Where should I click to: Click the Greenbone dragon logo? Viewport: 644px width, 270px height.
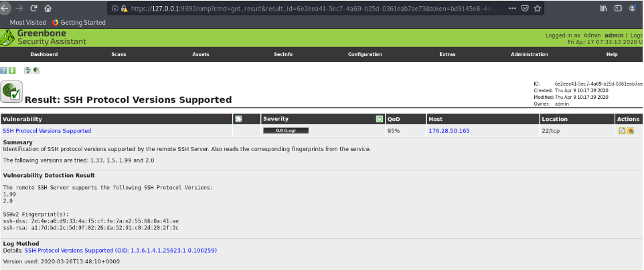tap(7, 37)
